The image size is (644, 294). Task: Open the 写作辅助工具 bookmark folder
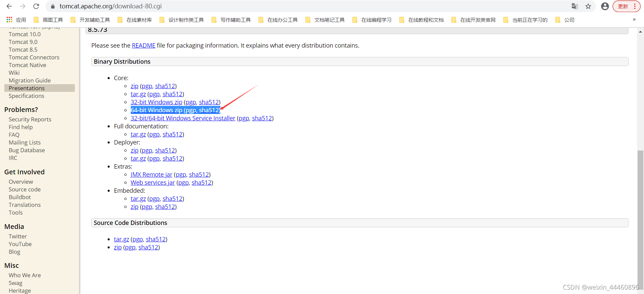click(231, 20)
